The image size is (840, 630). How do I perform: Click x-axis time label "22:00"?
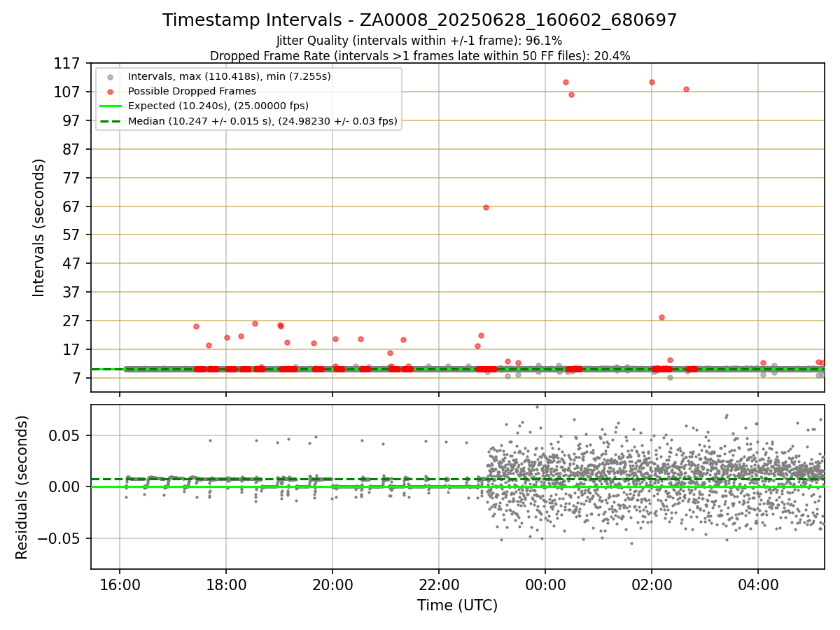pyautogui.click(x=439, y=584)
